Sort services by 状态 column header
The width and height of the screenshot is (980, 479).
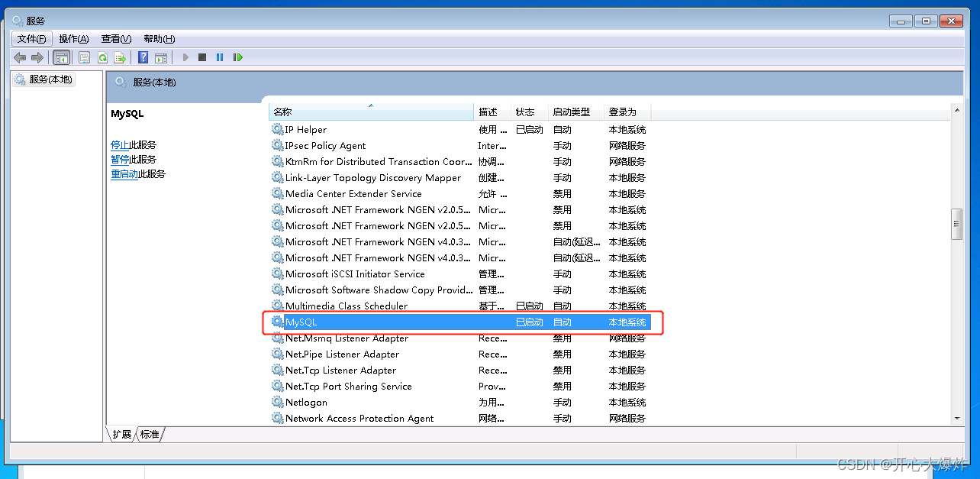(525, 112)
